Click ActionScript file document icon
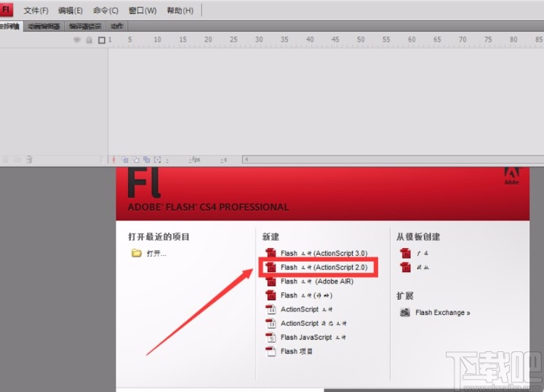The width and height of the screenshot is (544, 392). (x=271, y=309)
